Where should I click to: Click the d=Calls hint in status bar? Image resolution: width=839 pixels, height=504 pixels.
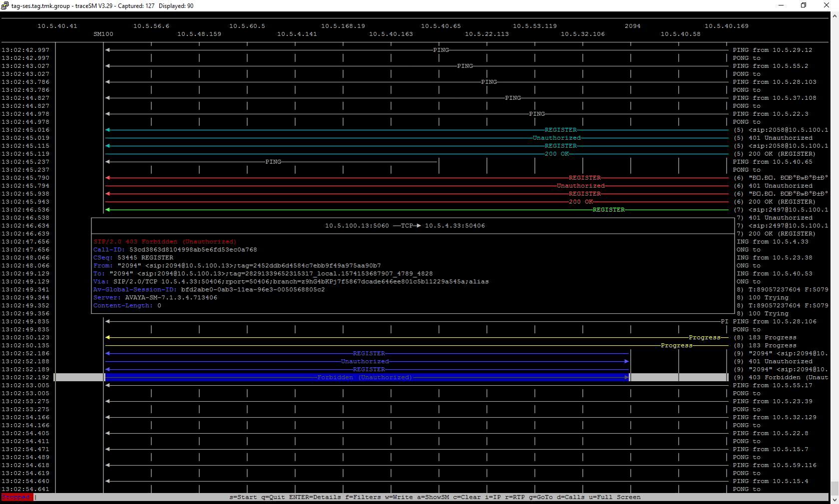(571, 497)
